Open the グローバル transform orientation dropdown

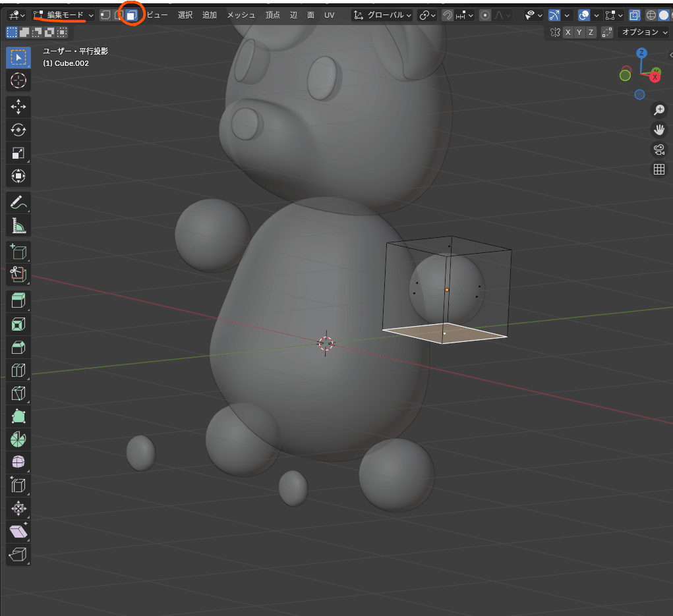point(382,15)
